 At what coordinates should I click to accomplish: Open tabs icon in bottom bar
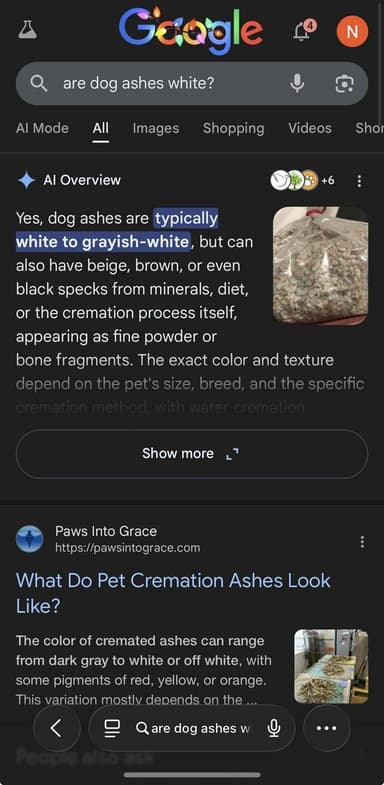tap(112, 728)
